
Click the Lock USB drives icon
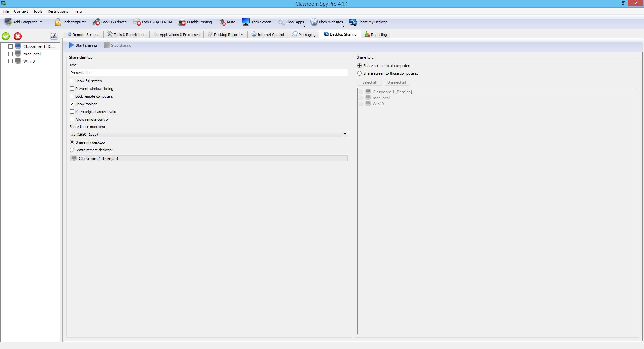coord(96,22)
